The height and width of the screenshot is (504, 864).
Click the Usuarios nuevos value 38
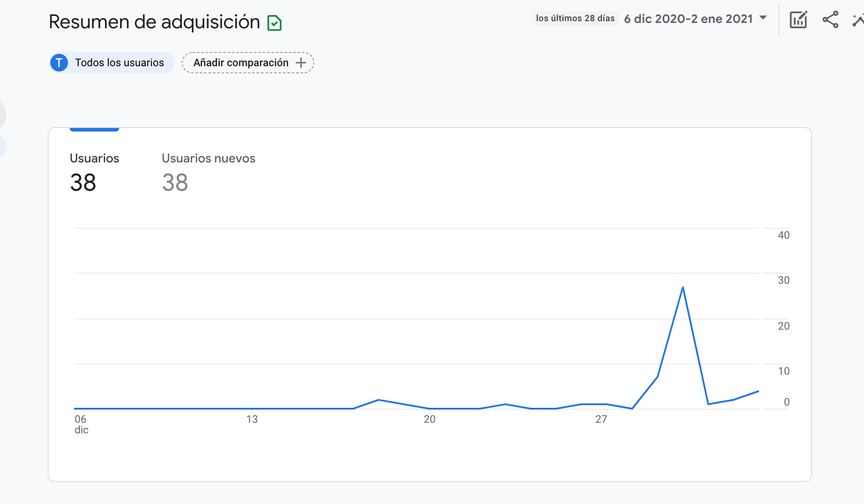click(x=175, y=182)
